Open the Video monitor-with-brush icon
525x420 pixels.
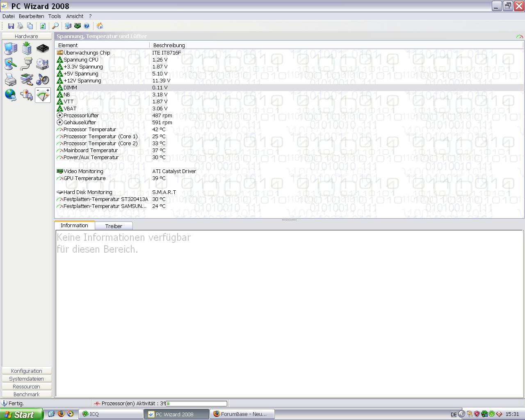(11, 64)
